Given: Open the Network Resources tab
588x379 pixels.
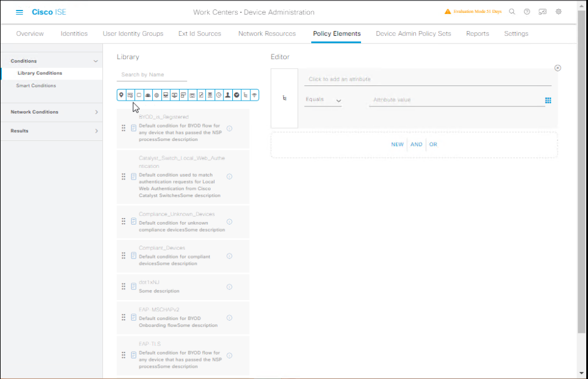Looking at the screenshot, I should 267,33.
